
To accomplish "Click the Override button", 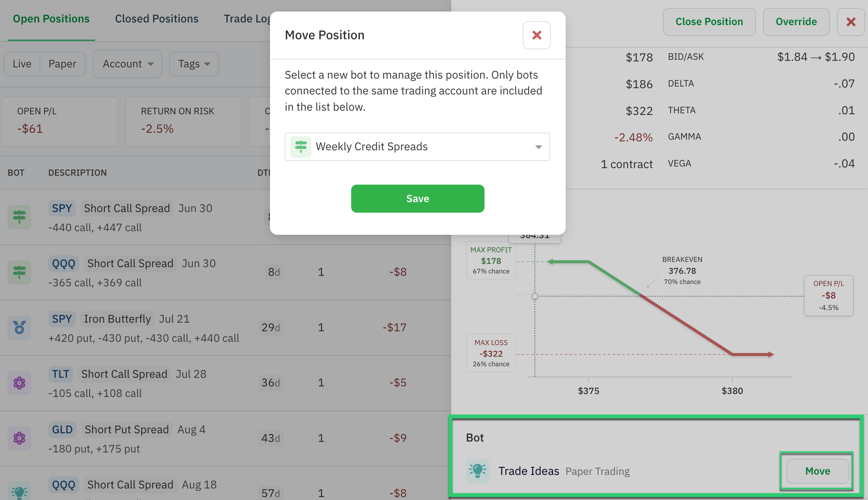I will click(796, 22).
